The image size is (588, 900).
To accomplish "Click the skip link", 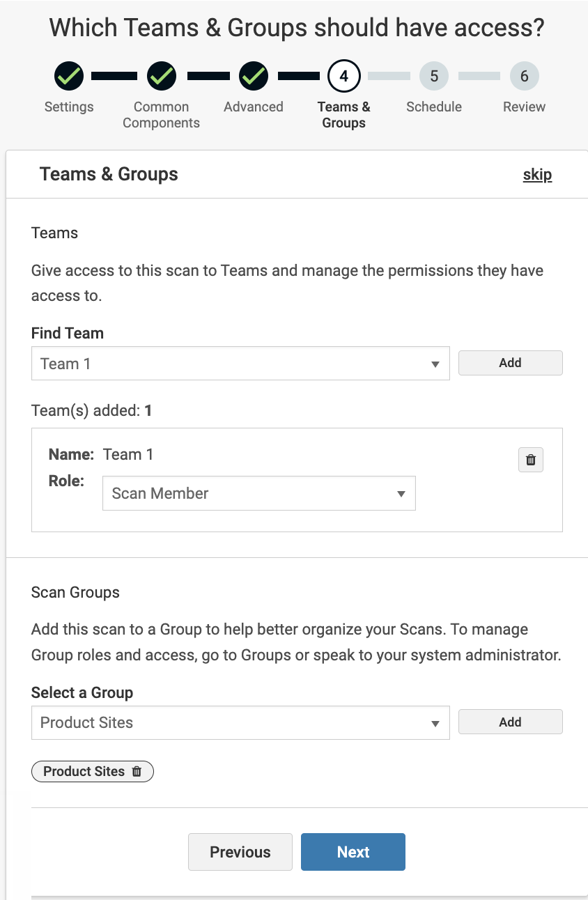I will pyautogui.click(x=536, y=174).
